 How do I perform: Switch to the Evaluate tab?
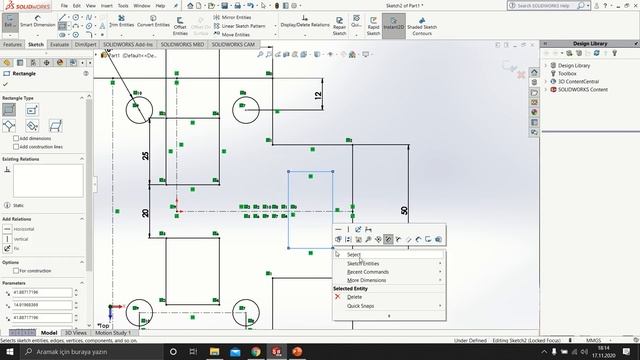(60, 44)
